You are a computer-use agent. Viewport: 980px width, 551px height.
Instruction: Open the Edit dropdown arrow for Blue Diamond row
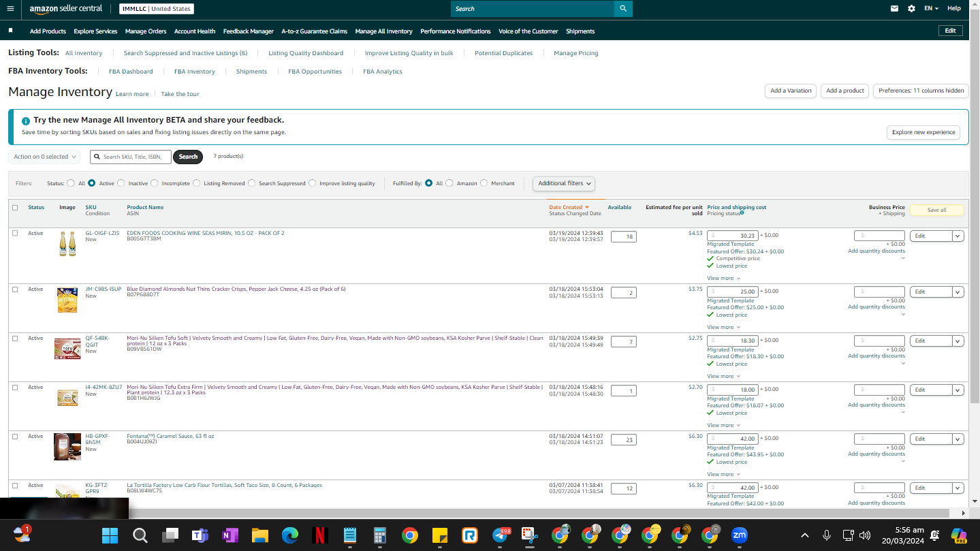coord(958,292)
